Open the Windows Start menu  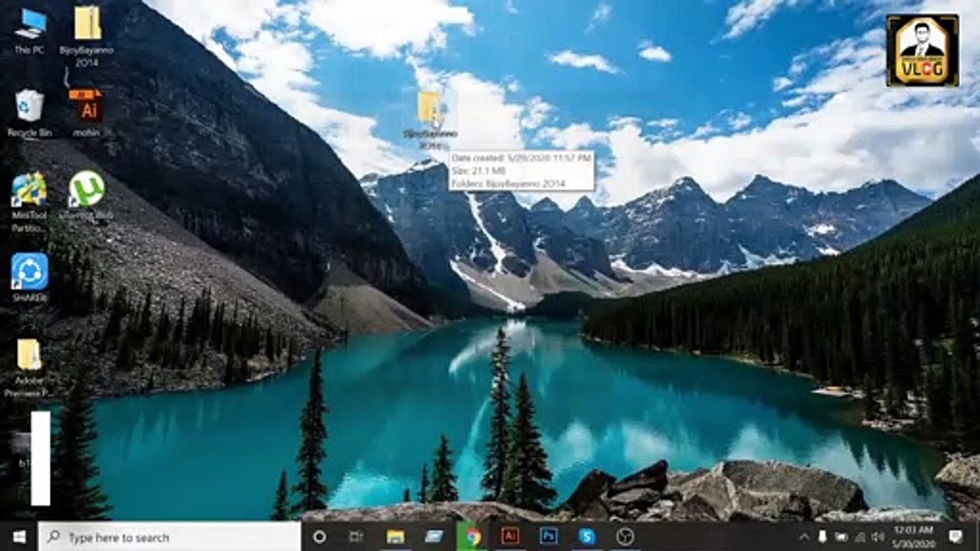[18, 536]
